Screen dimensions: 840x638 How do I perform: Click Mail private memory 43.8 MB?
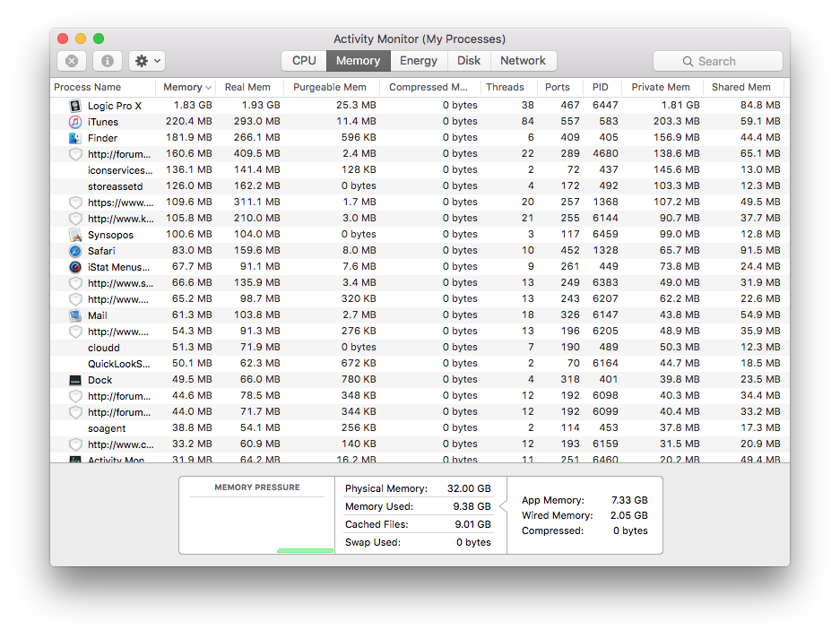click(x=680, y=315)
